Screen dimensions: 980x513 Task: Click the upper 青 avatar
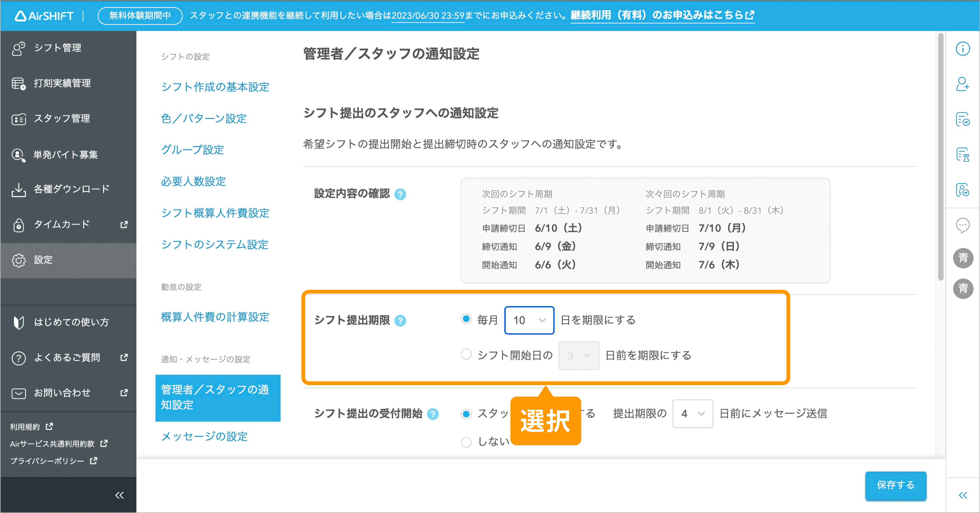(x=963, y=258)
